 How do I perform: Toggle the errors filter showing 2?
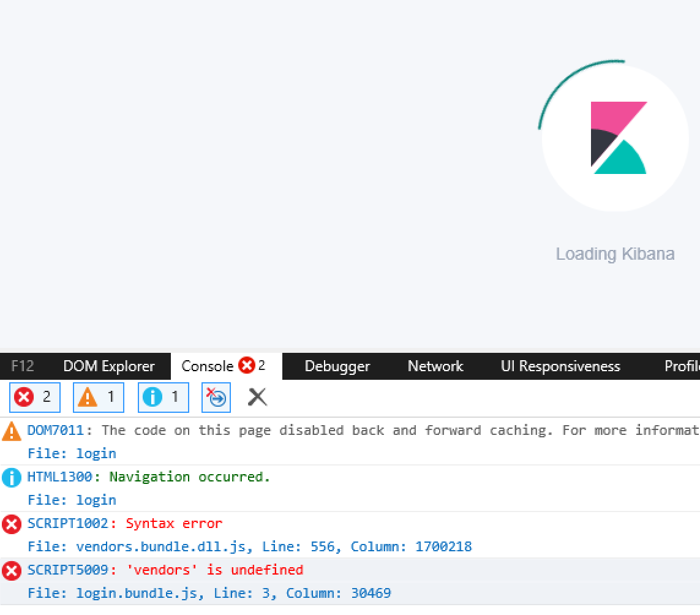tap(35, 397)
